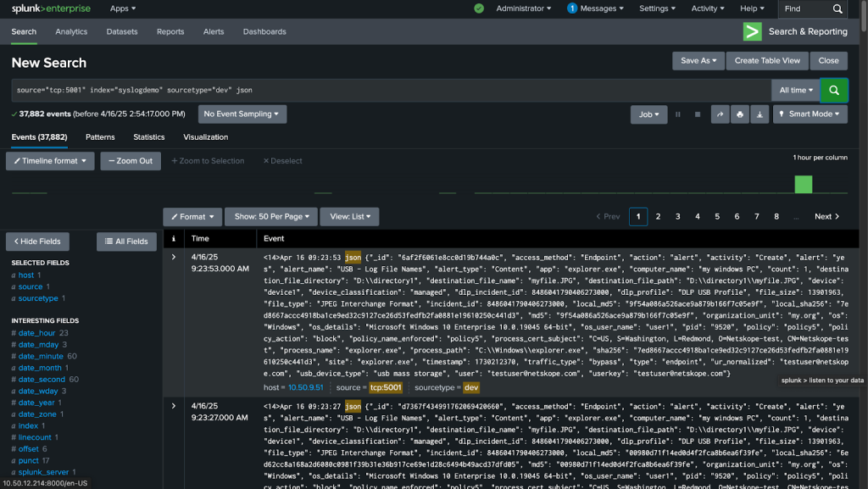Open the Alerts nav tab
Image resolution: width=868 pixels, height=489 pixels.
213,31
